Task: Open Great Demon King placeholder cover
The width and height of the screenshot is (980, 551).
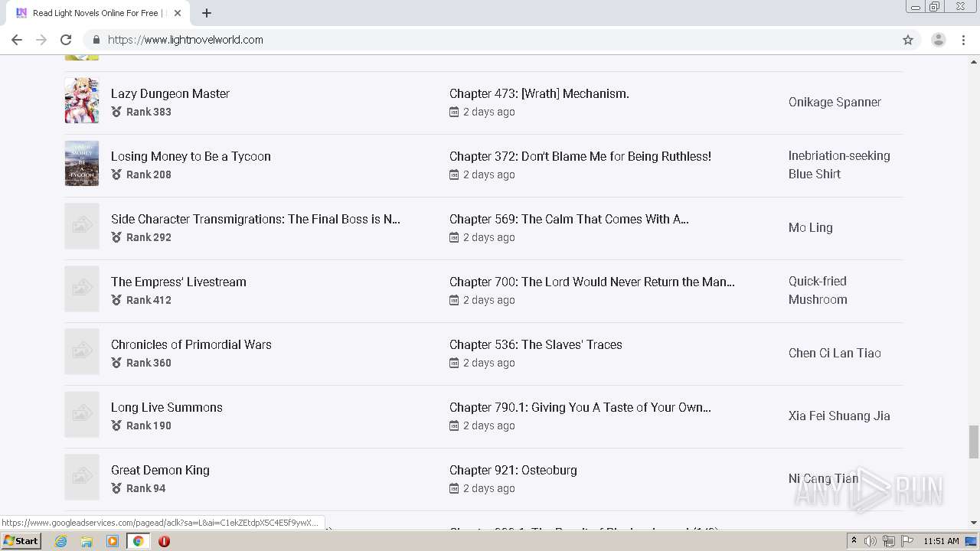Action: [82, 477]
